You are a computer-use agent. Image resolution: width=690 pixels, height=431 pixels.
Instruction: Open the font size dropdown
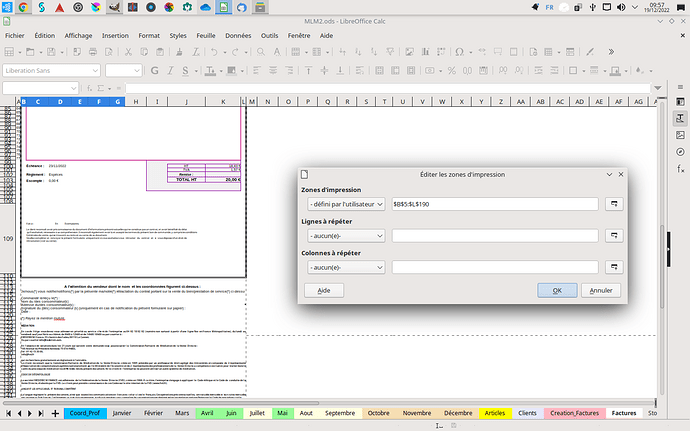coord(137,70)
